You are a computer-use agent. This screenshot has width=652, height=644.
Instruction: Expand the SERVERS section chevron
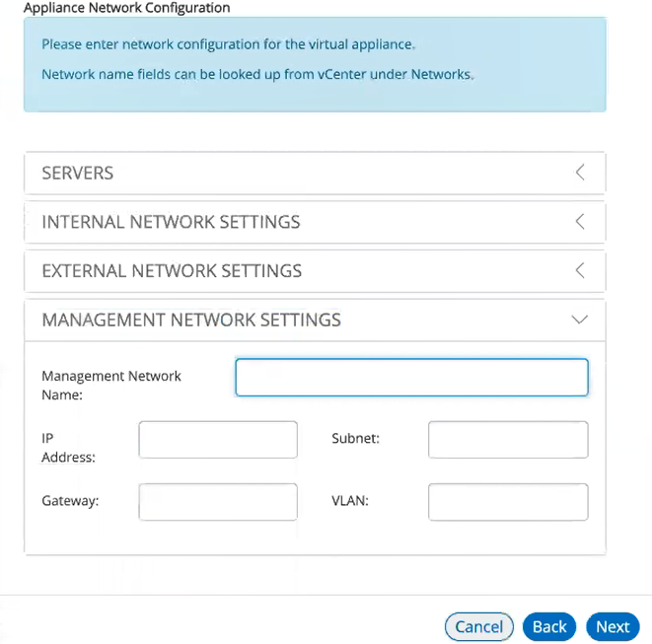tap(580, 173)
